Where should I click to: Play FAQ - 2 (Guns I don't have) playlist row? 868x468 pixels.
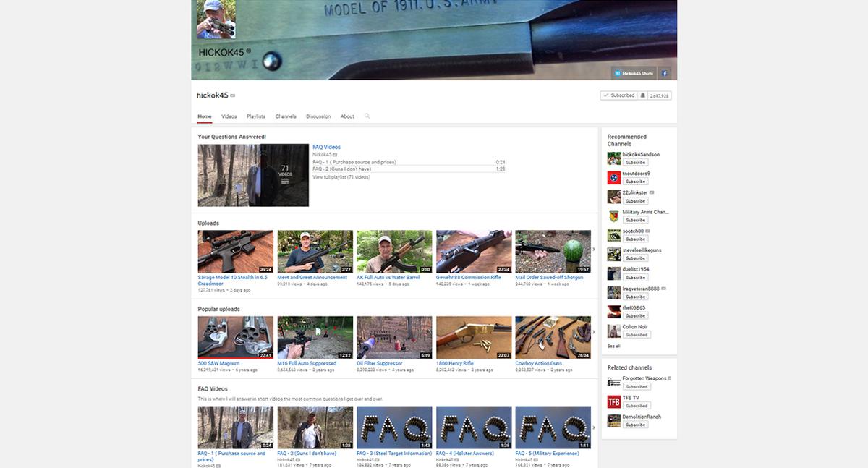[x=409, y=169]
